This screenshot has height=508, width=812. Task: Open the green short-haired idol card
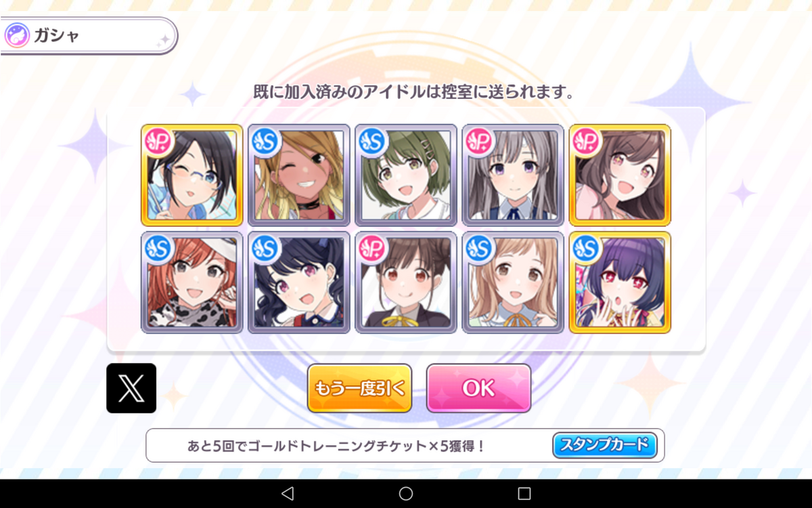click(406, 175)
